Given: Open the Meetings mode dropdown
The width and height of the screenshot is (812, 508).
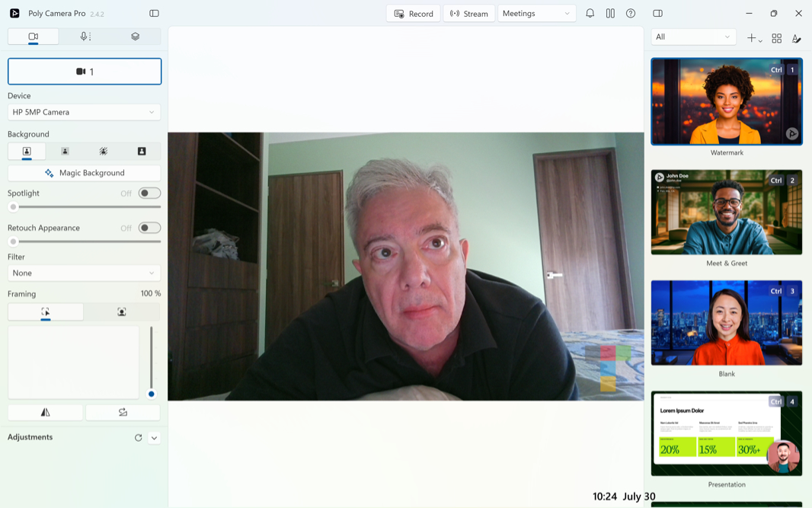Looking at the screenshot, I should click(x=536, y=14).
